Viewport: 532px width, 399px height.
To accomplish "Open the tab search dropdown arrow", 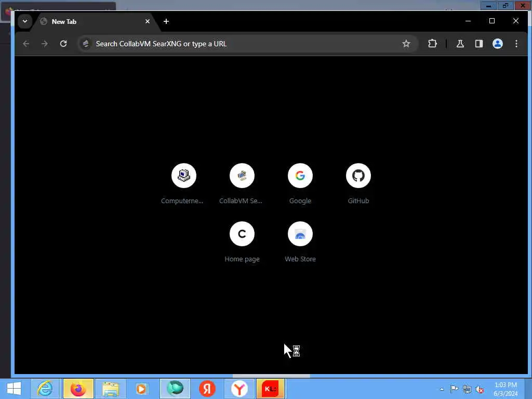I will click(x=25, y=21).
